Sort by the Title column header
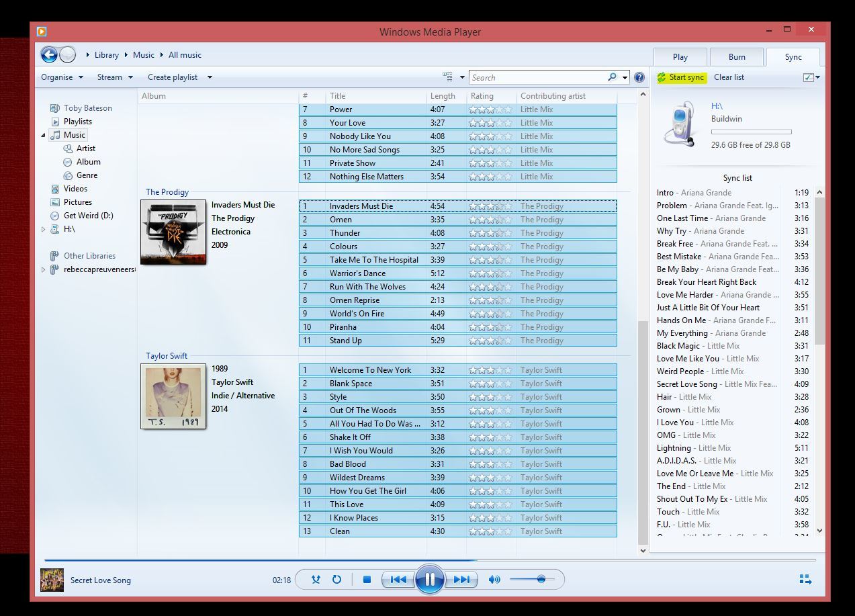The image size is (855, 616). (375, 96)
